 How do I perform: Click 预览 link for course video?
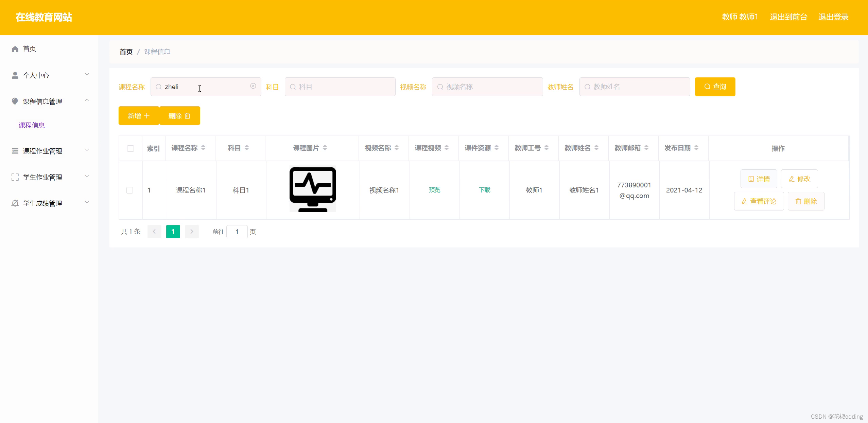coord(434,190)
